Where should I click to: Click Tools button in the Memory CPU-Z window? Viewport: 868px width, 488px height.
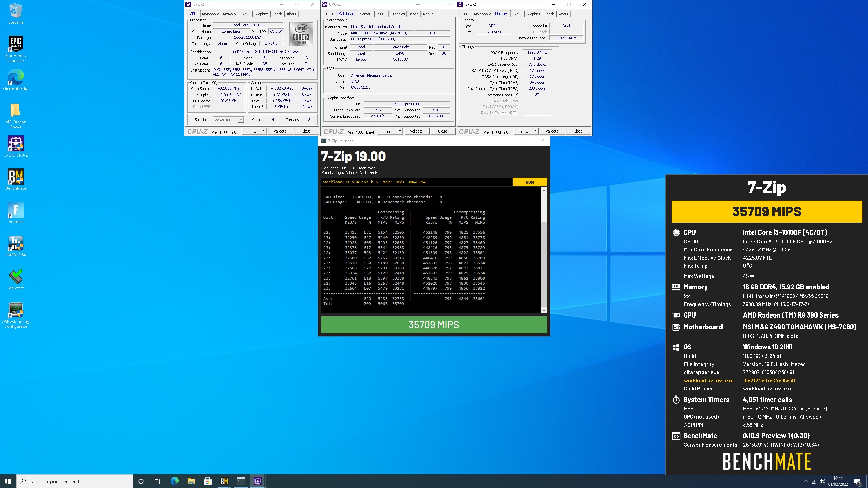click(523, 131)
